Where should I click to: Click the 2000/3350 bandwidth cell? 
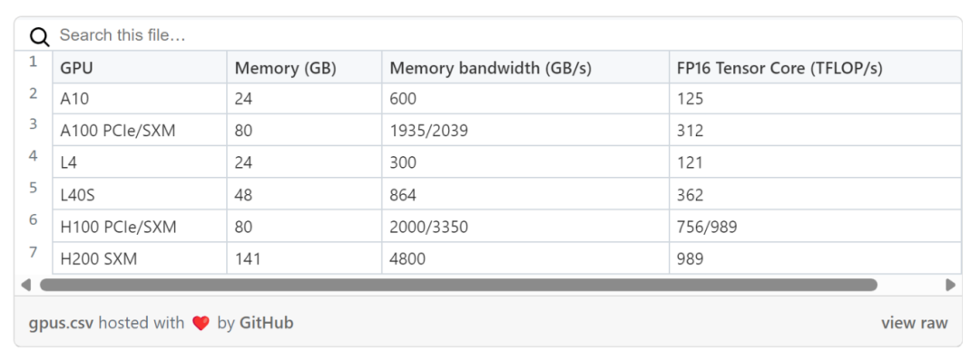pos(525,227)
